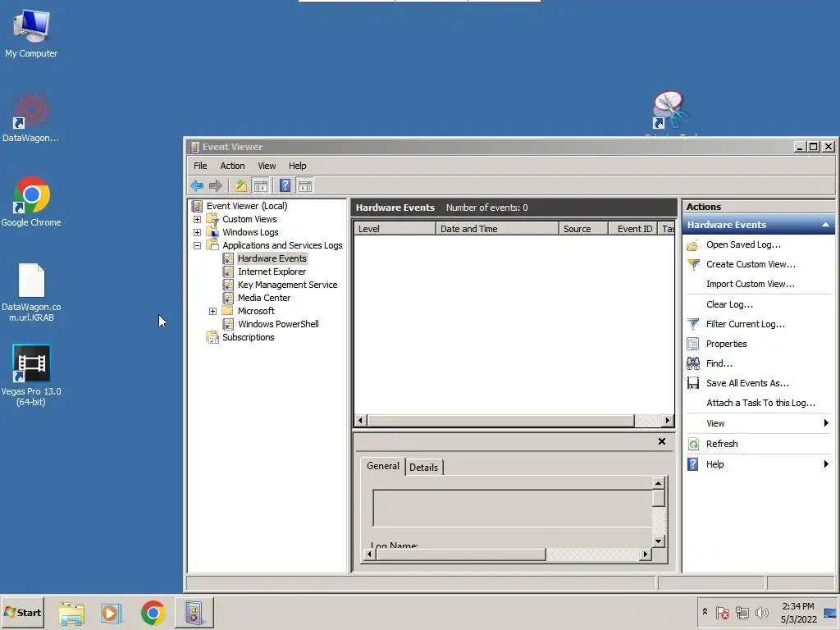Screen dimensions: 840x630
Task: Click the Key Management Service log icon
Action: pyautogui.click(x=228, y=285)
